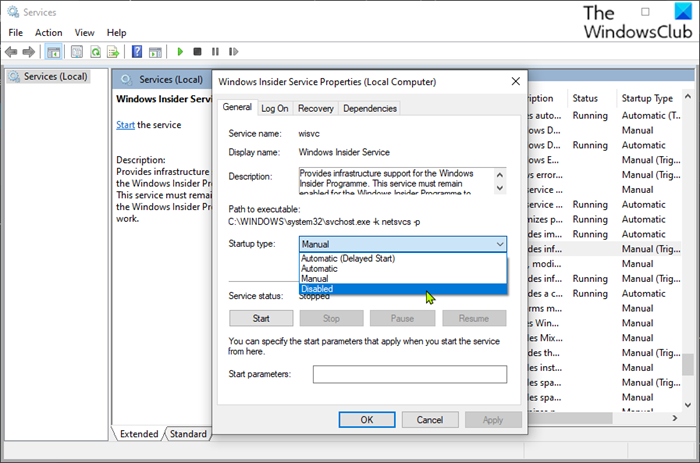
Task: Click the Services gear icon in title bar
Action: 13,12
